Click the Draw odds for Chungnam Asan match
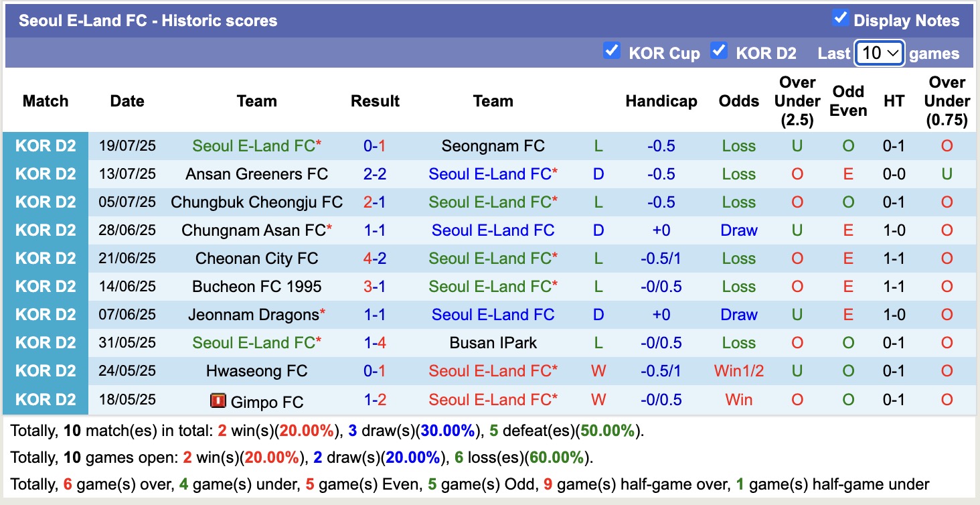Image resolution: width=980 pixels, height=505 pixels. pyautogui.click(x=738, y=230)
